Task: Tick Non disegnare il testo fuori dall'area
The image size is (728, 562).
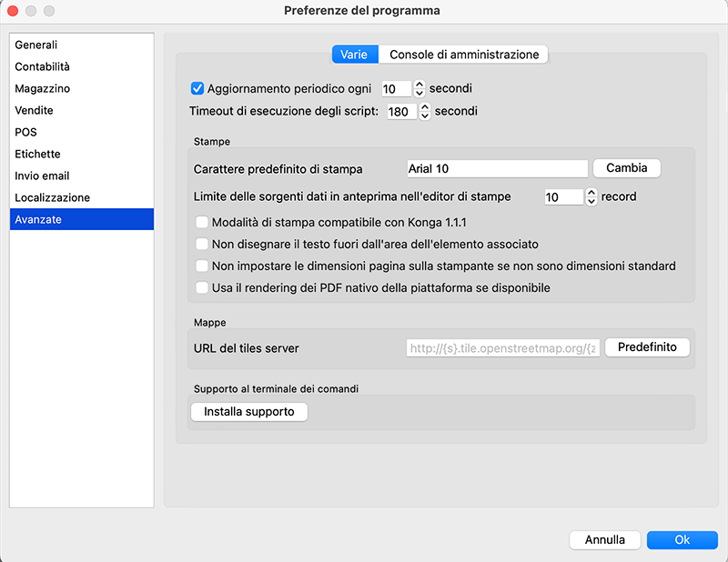Action: tap(202, 244)
